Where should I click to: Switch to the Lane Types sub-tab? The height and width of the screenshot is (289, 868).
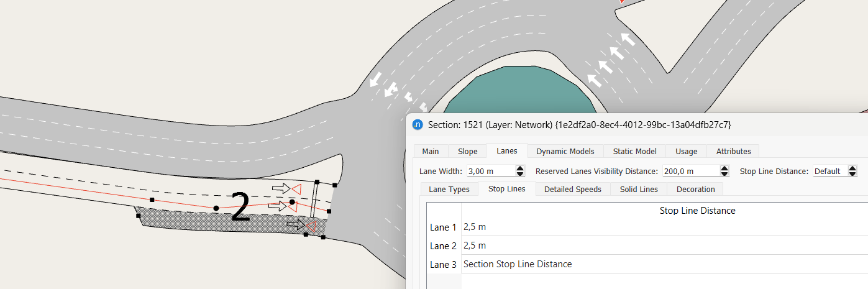point(449,189)
